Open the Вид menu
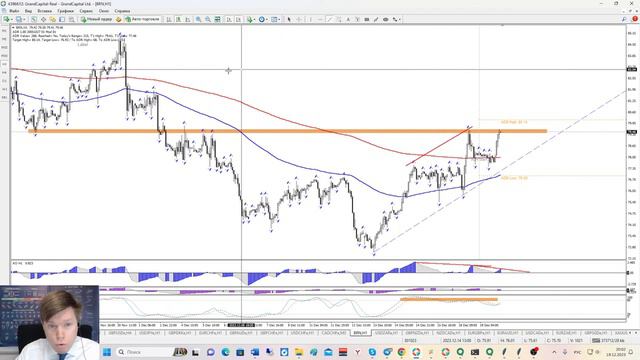The image size is (640, 360). click(x=28, y=11)
